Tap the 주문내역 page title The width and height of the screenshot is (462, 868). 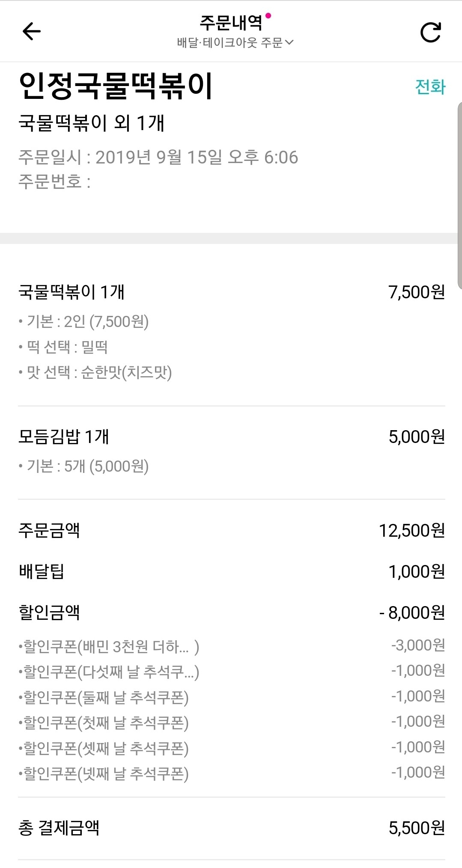coord(231,22)
